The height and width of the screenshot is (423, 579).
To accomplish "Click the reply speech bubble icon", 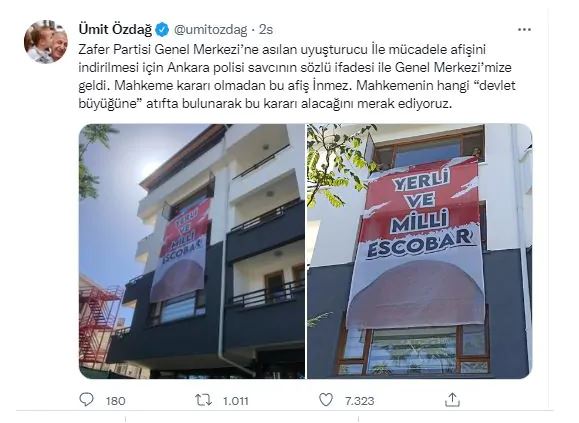I will [86, 400].
